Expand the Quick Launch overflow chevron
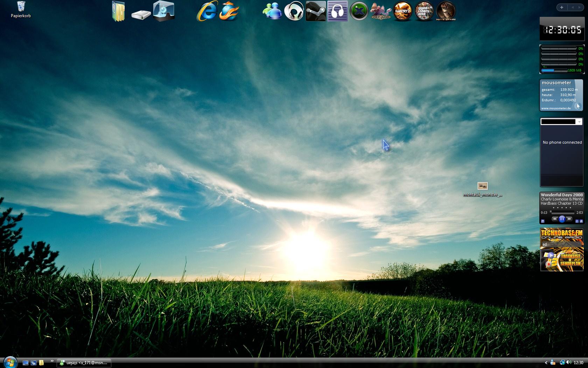 52,361
